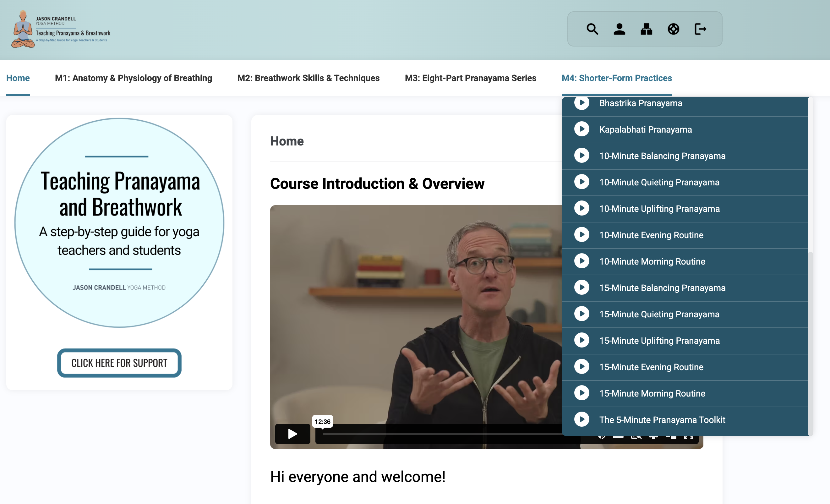Open the M3: Eight-Part Pranayama Series dropdown
Image resolution: width=830 pixels, height=504 pixels.
click(x=470, y=78)
